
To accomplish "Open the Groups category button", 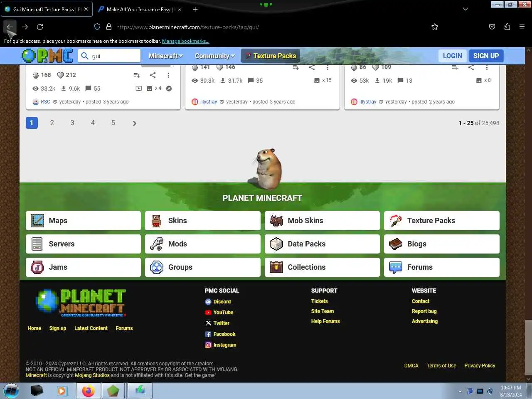I will point(203,267).
